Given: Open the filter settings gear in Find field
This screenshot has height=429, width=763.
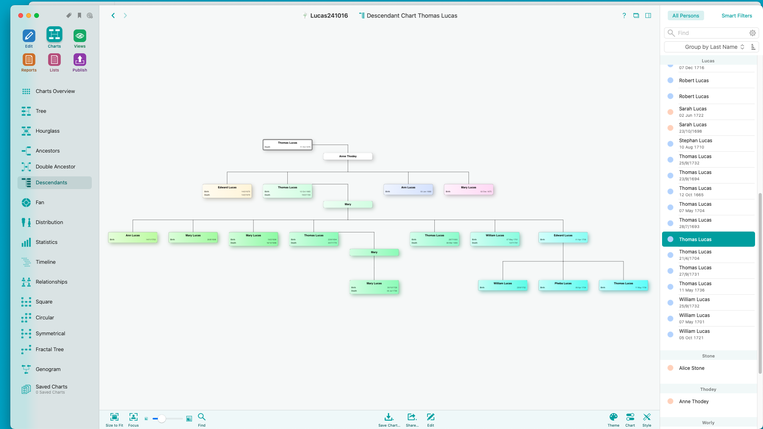Looking at the screenshot, I should click(752, 33).
